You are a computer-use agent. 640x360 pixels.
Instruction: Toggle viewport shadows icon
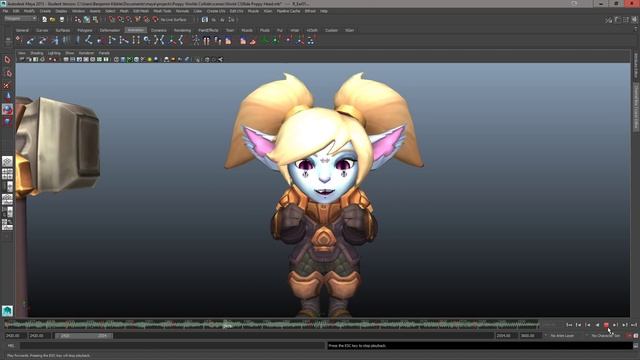coord(156,60)
